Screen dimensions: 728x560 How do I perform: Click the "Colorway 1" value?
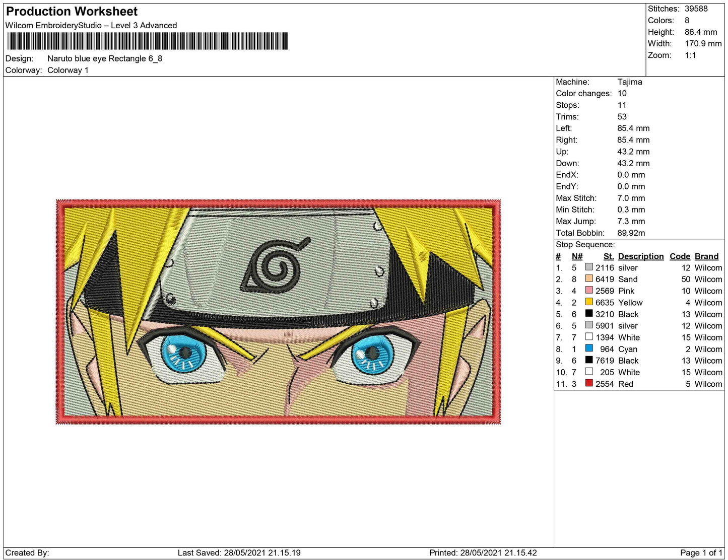coord(68,70)
